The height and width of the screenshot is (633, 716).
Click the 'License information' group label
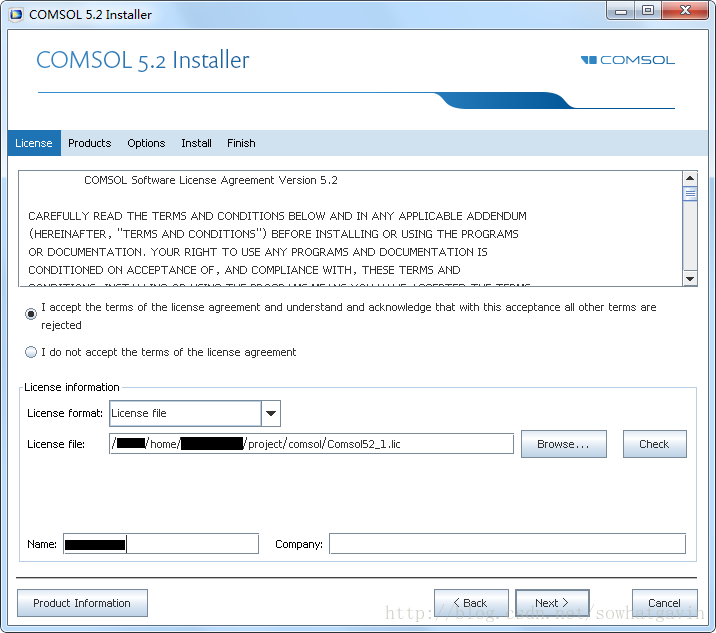click(72, 387)
